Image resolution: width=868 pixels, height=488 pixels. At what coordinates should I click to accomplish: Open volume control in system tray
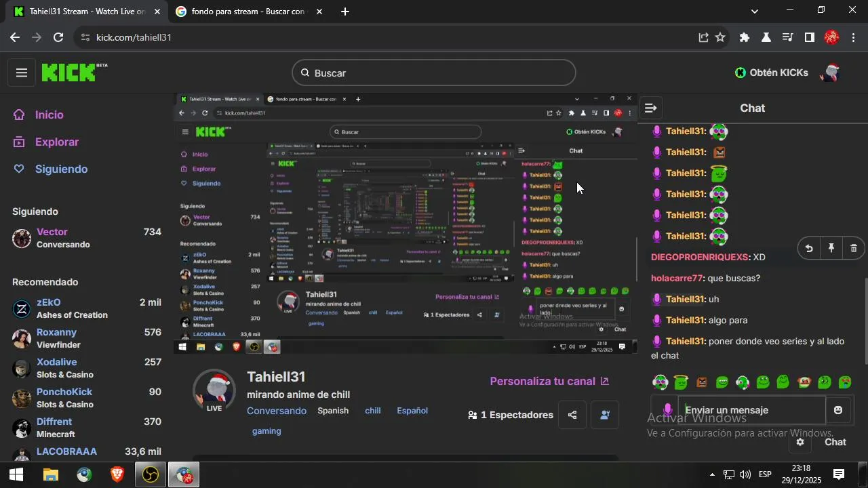click(x=745, y=474)
